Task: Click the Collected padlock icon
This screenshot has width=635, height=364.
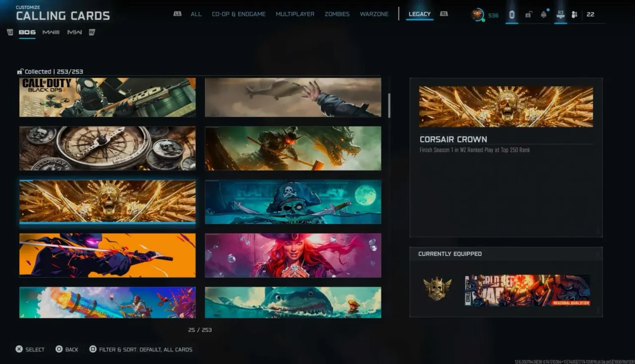Action: (x=20, y=71)
